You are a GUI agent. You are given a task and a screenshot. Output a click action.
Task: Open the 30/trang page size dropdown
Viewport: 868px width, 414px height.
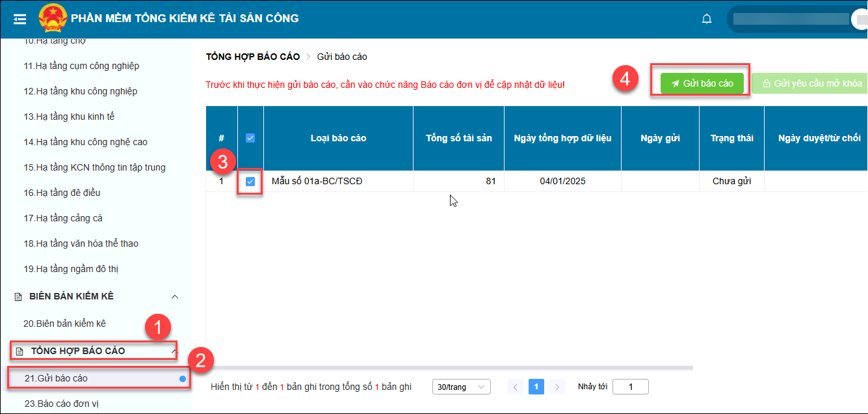pyautogui.click(x=462, y=387)
